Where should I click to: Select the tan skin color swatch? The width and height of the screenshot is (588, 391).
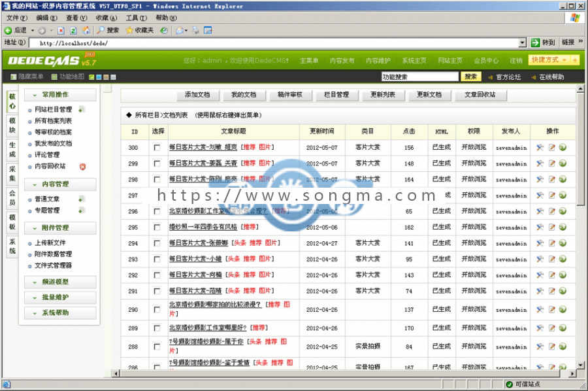[x=106, y=77]
